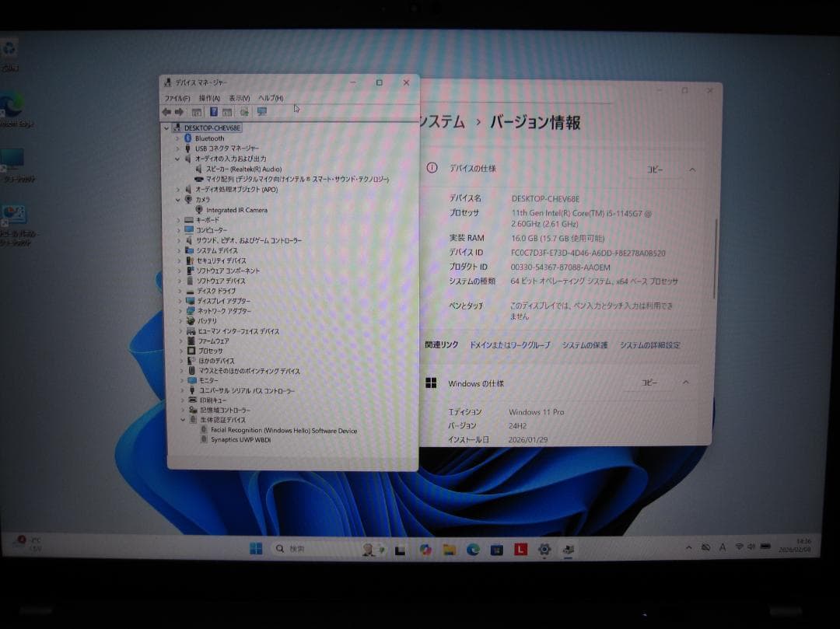Viewport: 840px width, 629px height.
Task: Click Microsoft Edge on the taskbar
Action: [x=473, y=549]
